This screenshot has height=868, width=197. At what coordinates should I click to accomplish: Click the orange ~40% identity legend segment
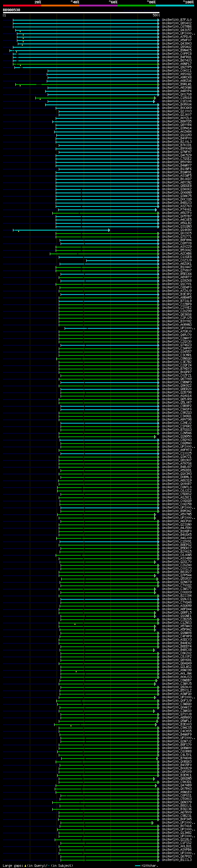click(60, 6)
